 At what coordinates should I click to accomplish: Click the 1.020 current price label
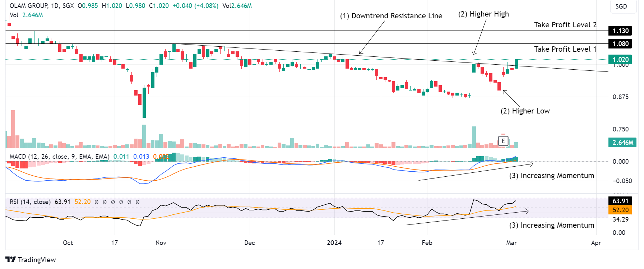point(620,60)
